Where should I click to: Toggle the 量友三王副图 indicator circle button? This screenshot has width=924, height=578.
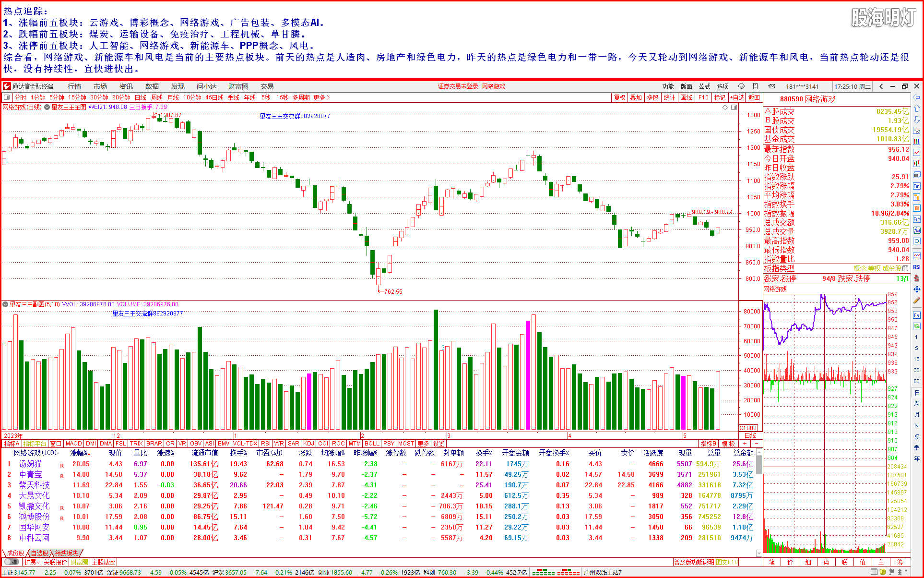coord(5,304)
